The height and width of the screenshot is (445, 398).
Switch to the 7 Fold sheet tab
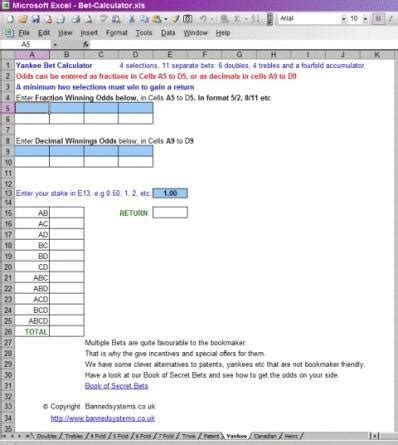coord(166,436)
